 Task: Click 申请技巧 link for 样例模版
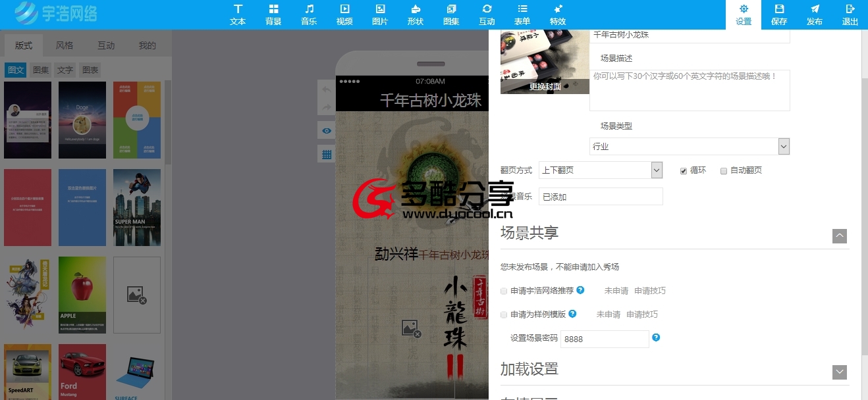(642, 314)
